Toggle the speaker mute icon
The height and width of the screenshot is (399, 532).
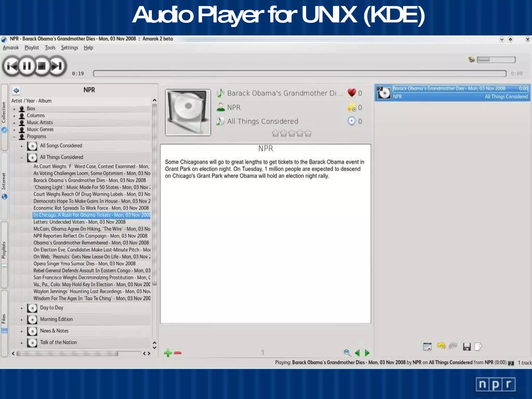point(471,60)
